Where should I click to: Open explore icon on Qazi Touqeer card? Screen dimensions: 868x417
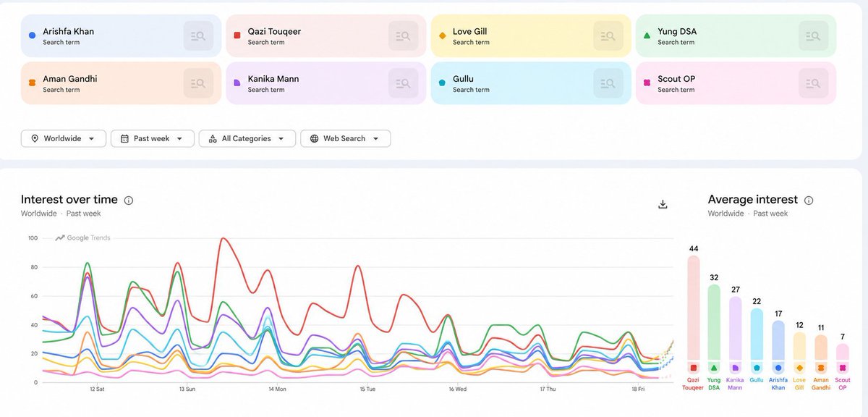tap(404, 35)
